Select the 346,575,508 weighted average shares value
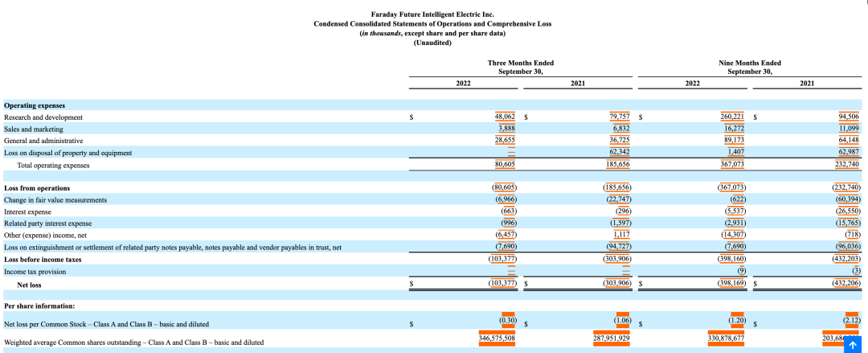This screenshot has width=868, height=353. click(497, 338)
